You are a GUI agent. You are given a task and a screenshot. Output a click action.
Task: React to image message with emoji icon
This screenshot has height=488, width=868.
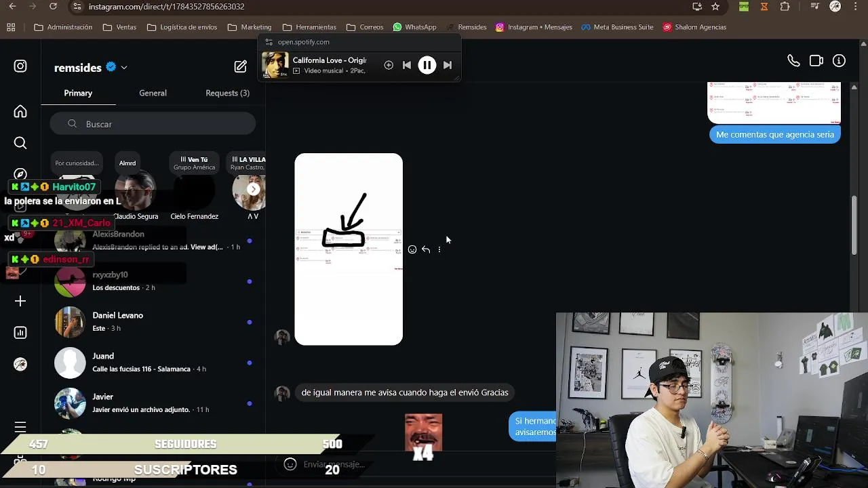coord(412,249)
